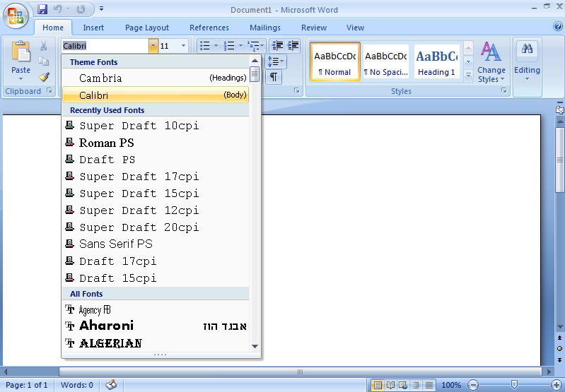Open the Paragraph dialog launcher

296,90
